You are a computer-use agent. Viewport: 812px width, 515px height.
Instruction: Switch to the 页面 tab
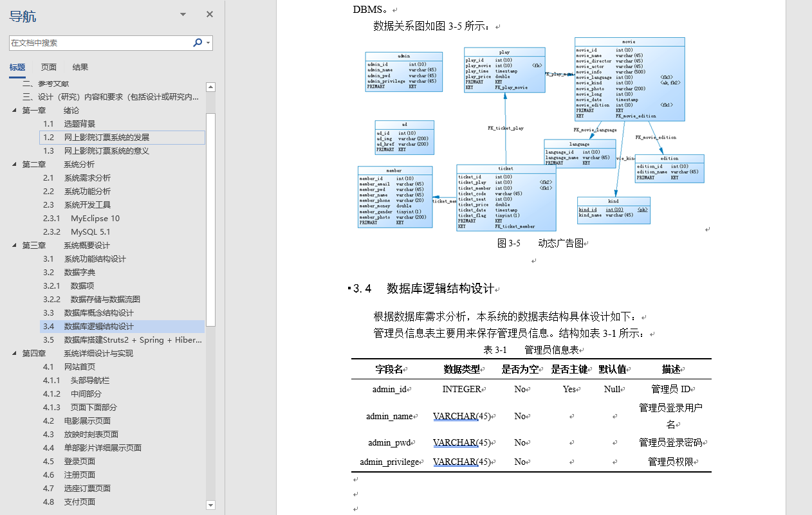[x=50, y=67]
